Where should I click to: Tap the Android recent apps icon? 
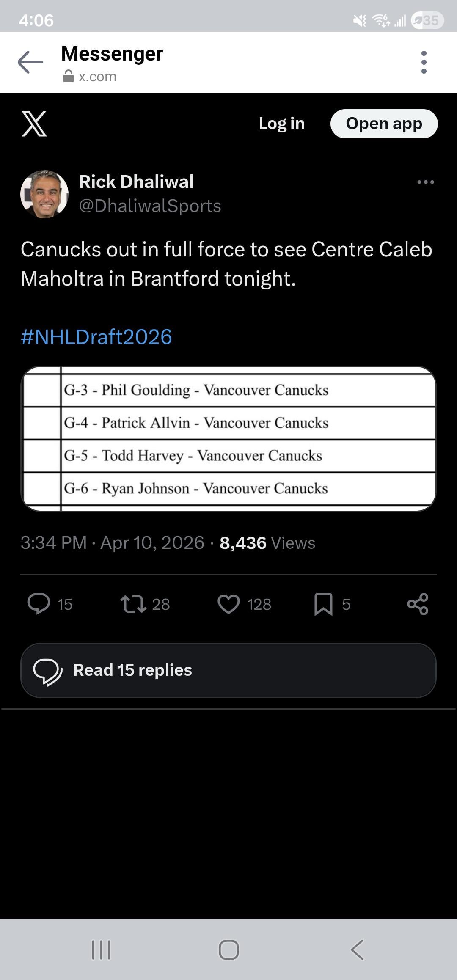tap(101, 950)
